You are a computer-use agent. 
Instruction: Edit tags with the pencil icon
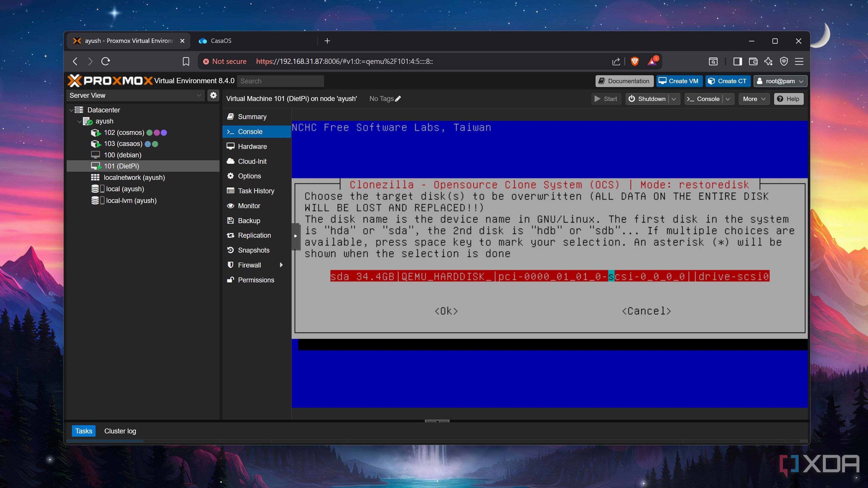tap(398, 99)
